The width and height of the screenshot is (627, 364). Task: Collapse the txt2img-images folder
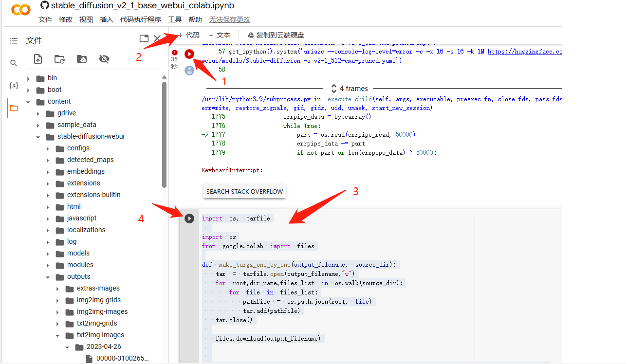(57, 335)
